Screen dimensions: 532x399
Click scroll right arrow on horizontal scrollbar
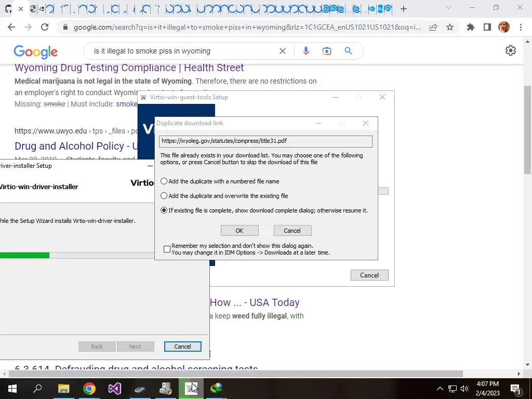(519, 374)
